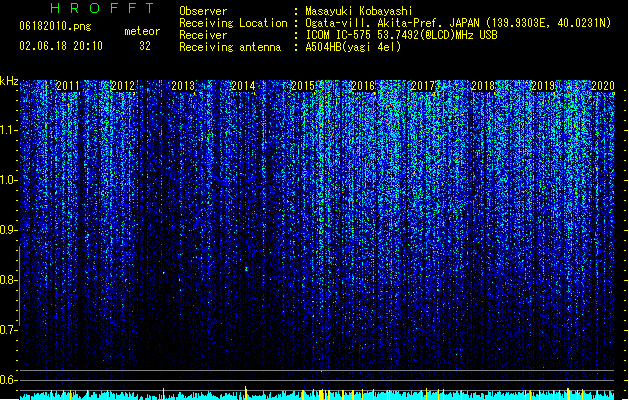629x400 pixels.
Task: Click the 2014 time marker
Action: coord(243,86)
